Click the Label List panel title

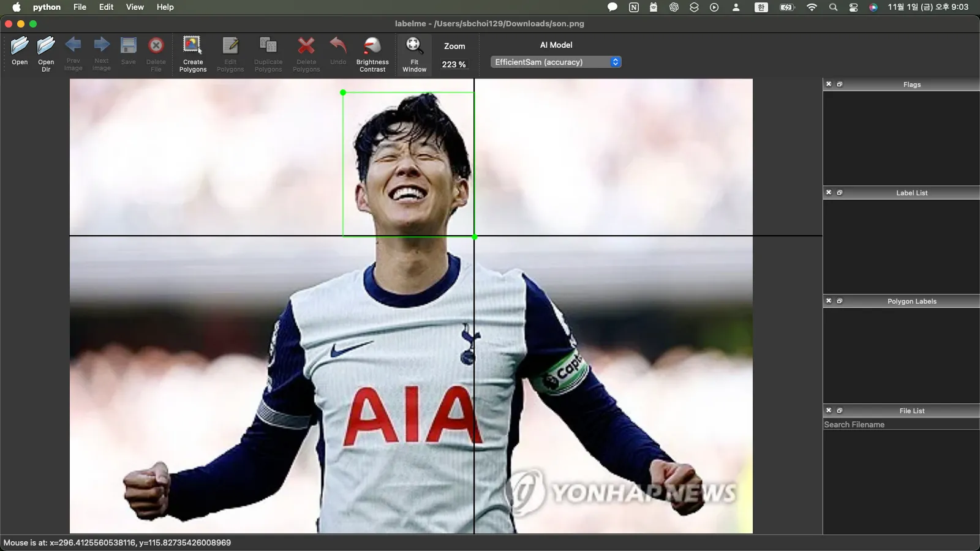click(x=911, y=193)
